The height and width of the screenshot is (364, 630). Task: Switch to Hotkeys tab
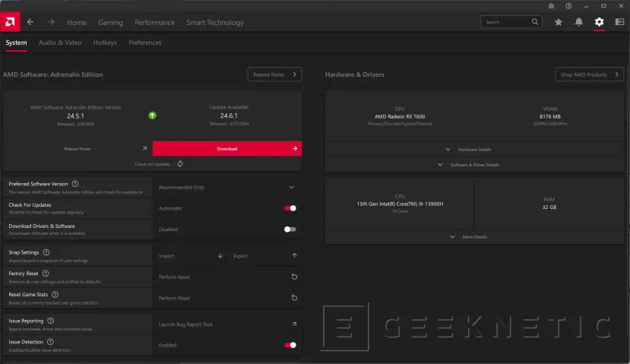pos(105,43)
